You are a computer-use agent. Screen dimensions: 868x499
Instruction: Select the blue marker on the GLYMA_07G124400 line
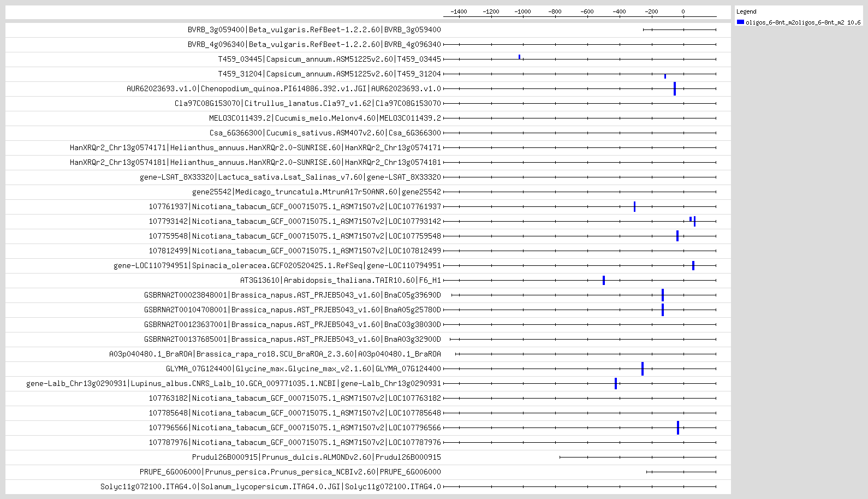[643, 369]
